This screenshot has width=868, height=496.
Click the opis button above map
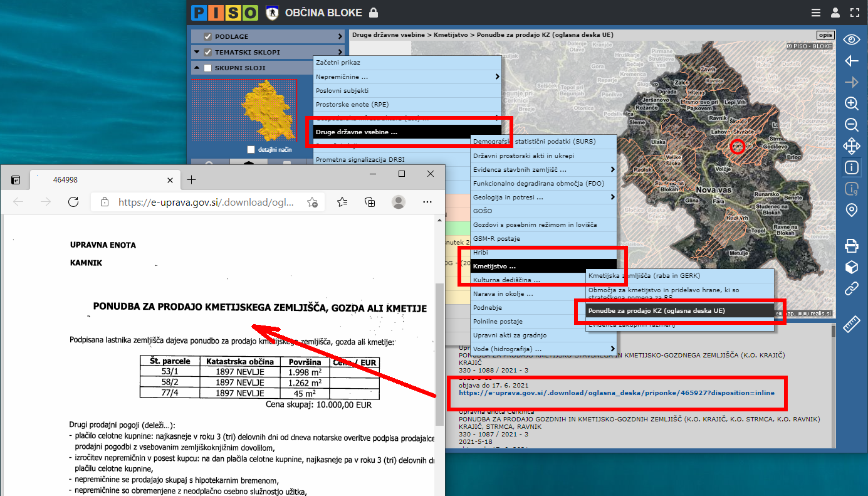click(825, 35)
